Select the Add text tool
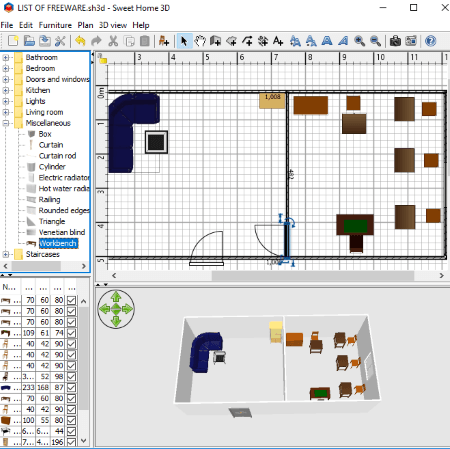 (278, 41)
